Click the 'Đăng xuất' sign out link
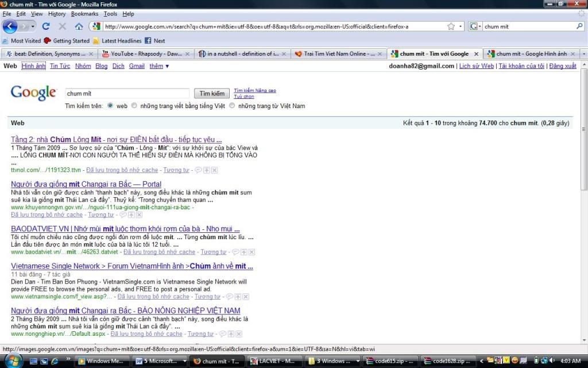The height and width of the screenshot is (368, 588). point(563,66)
